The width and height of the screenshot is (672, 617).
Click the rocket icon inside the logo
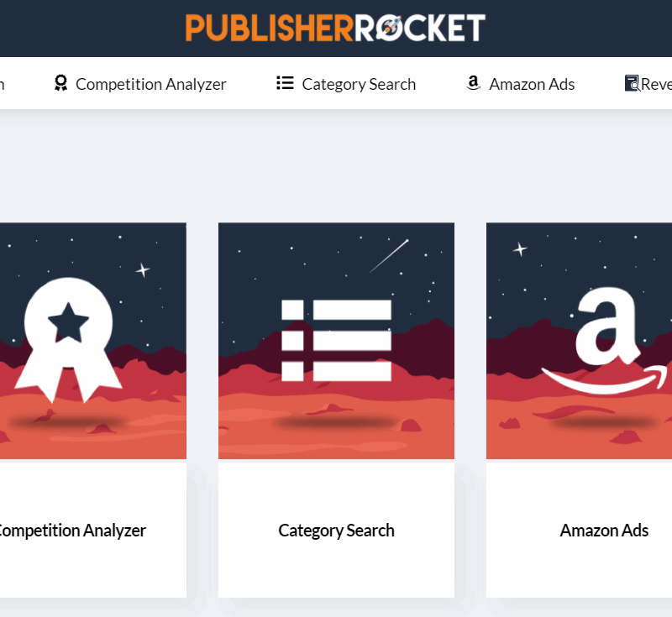(390, 27)
